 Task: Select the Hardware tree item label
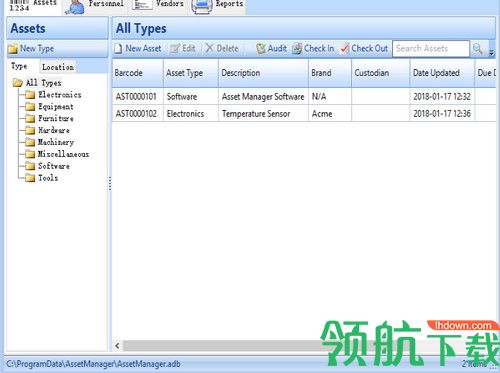54,130
